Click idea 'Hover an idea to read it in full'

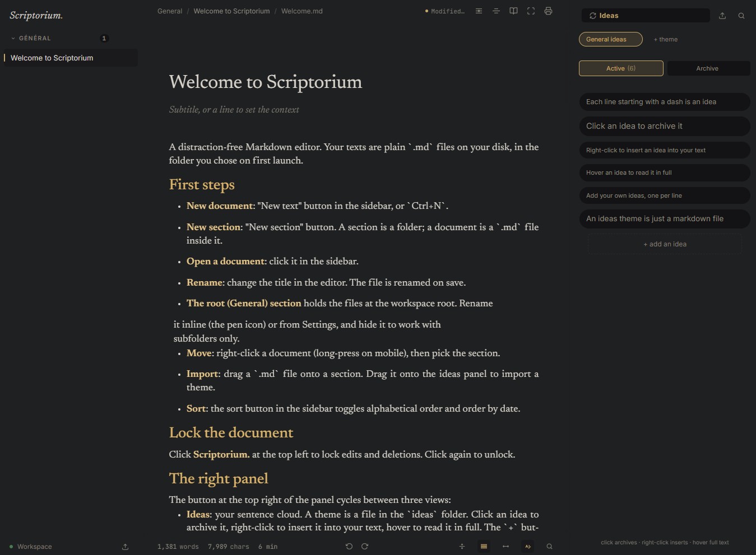pos(665,172)
